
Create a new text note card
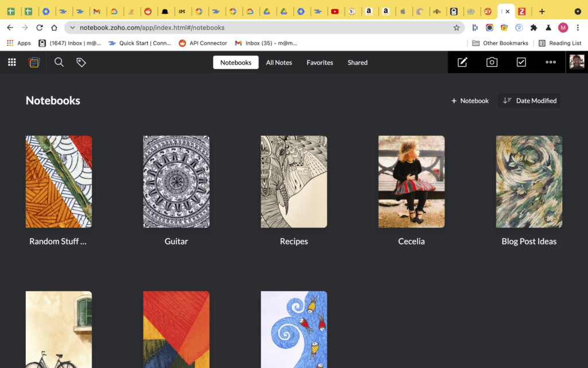(462, 62)
